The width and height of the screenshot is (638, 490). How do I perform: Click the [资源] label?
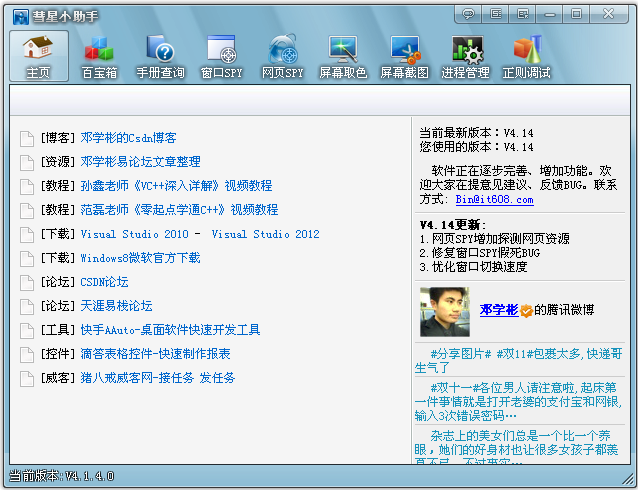57,162
